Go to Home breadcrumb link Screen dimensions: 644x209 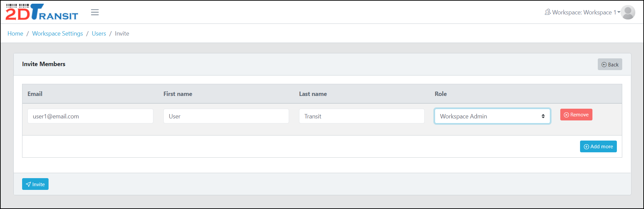[15, 34]
